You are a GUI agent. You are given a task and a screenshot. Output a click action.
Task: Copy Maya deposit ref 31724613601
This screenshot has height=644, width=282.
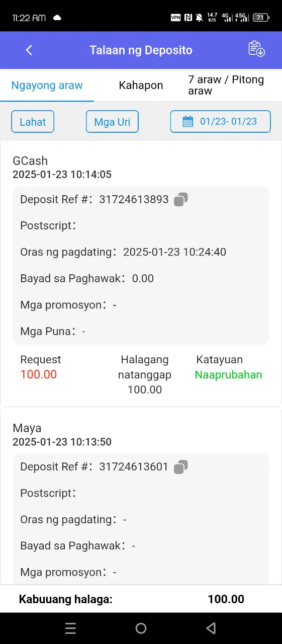181,467
